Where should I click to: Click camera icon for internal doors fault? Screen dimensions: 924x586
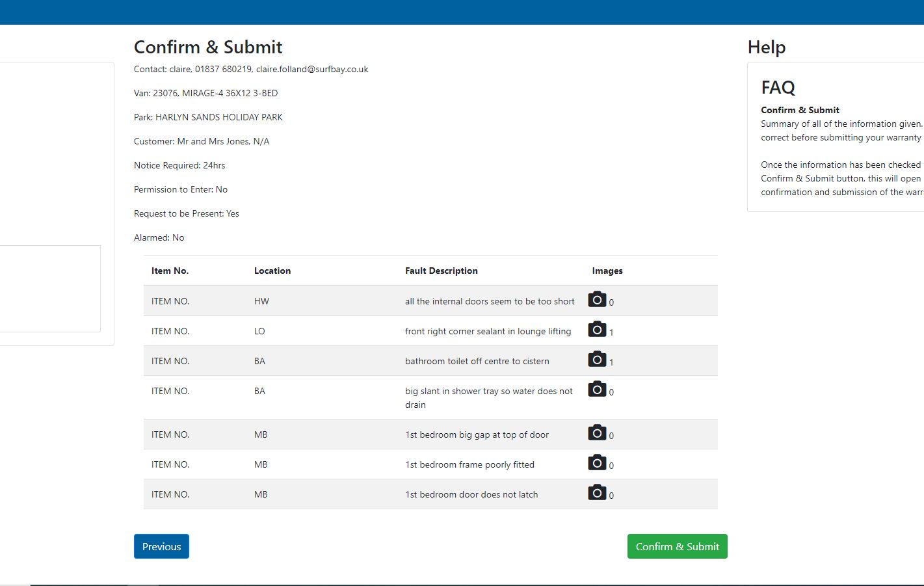597,300
